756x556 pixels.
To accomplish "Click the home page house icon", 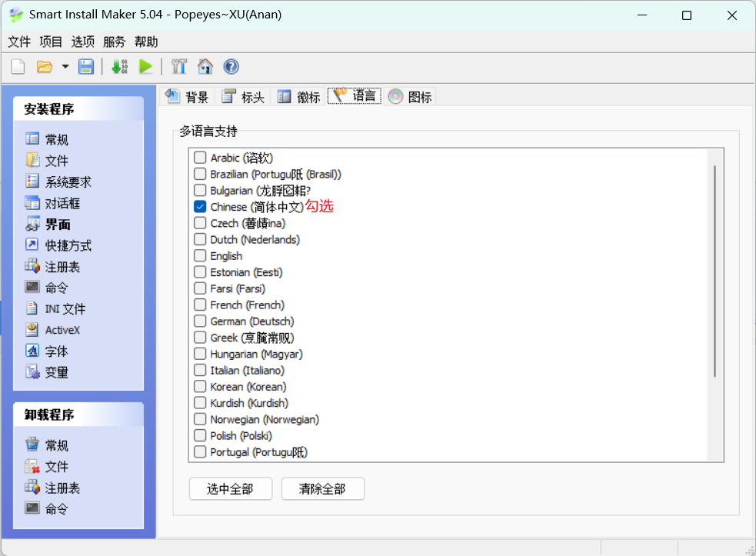I will [205, 67].
